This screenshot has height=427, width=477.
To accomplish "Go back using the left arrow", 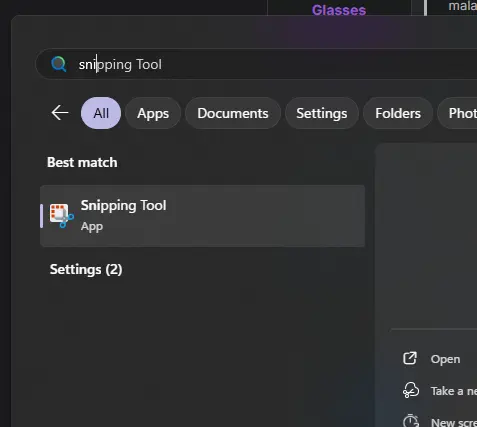I will (60, 113).
